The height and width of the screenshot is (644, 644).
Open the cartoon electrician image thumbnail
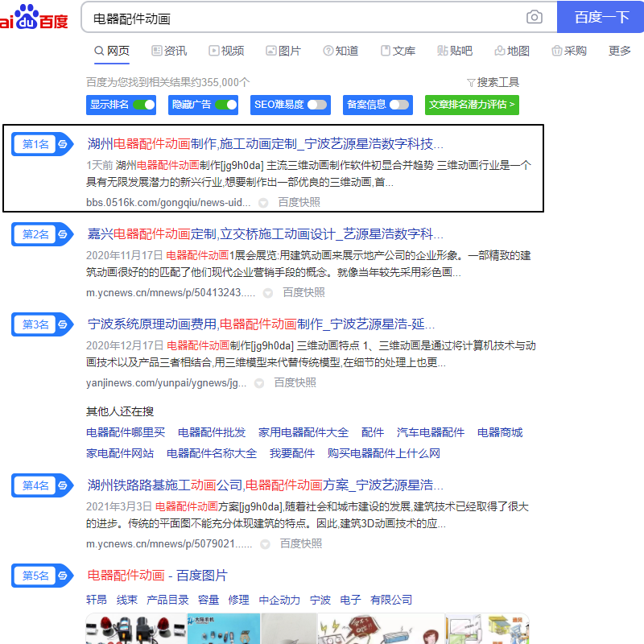click(x=381, y=629)
